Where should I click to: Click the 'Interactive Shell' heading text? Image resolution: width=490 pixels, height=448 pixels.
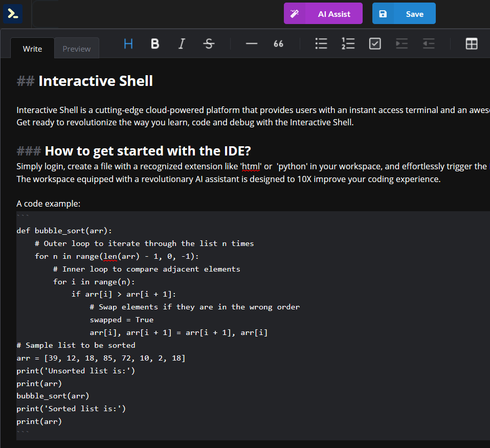[x=96, y=81]
